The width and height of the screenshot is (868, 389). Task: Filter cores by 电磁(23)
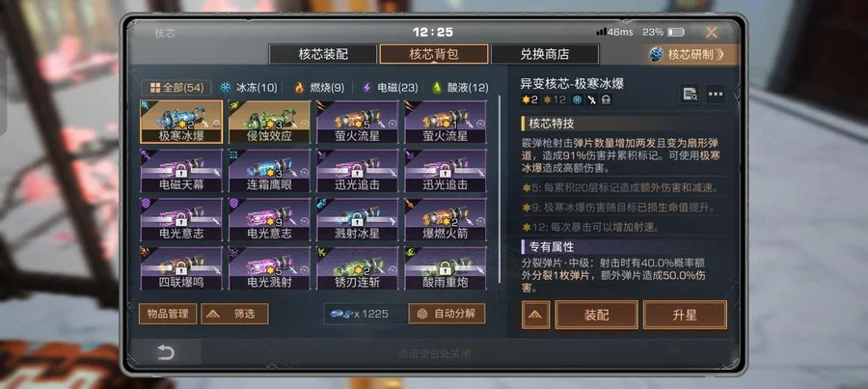[390, 88]
